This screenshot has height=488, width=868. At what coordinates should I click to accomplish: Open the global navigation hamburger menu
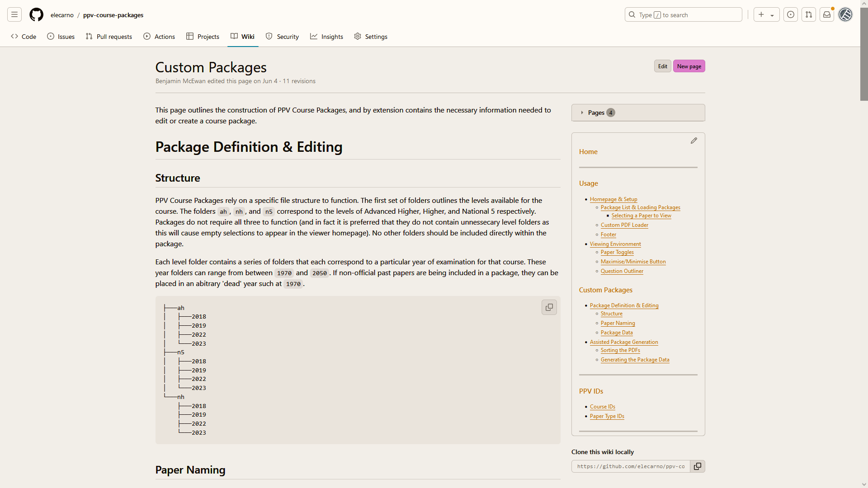(x=14, y=14)
